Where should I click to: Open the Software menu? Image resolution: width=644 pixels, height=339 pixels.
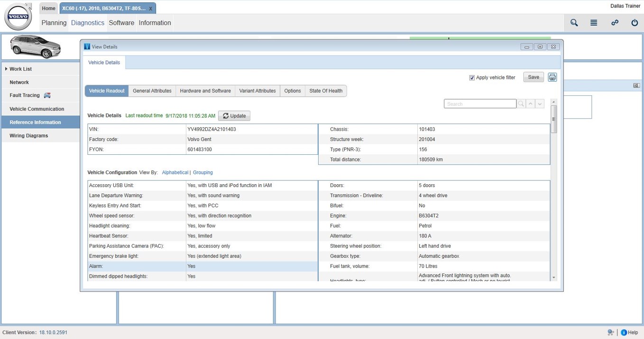pyautogui.click(x=121, y=23)
